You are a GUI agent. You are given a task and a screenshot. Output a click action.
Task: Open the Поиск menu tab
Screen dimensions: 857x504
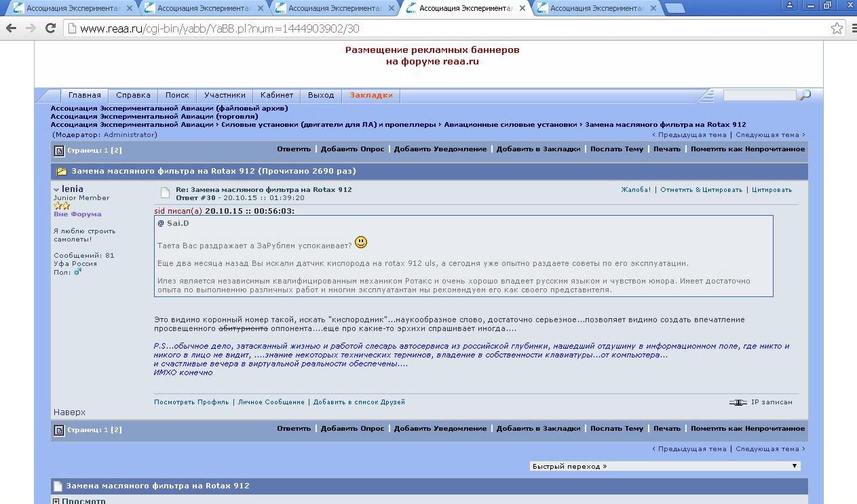tap(177, 96)
